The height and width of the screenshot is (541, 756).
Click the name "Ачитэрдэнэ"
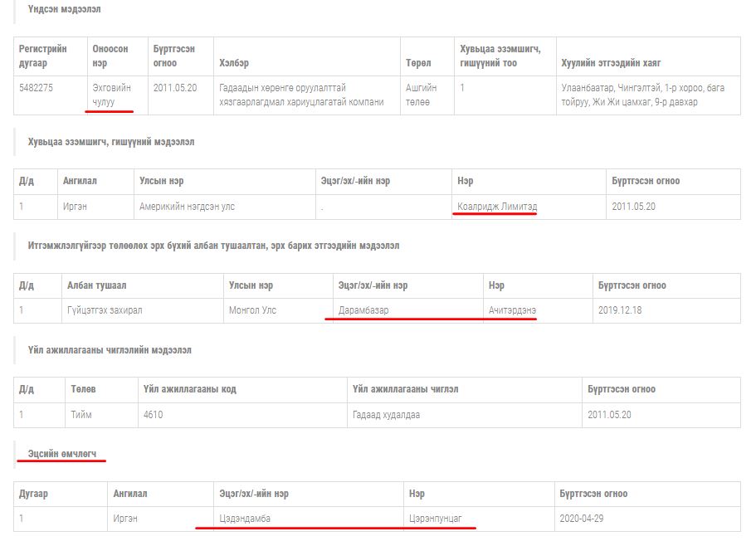pyautogui.click(x=512, y=310)
